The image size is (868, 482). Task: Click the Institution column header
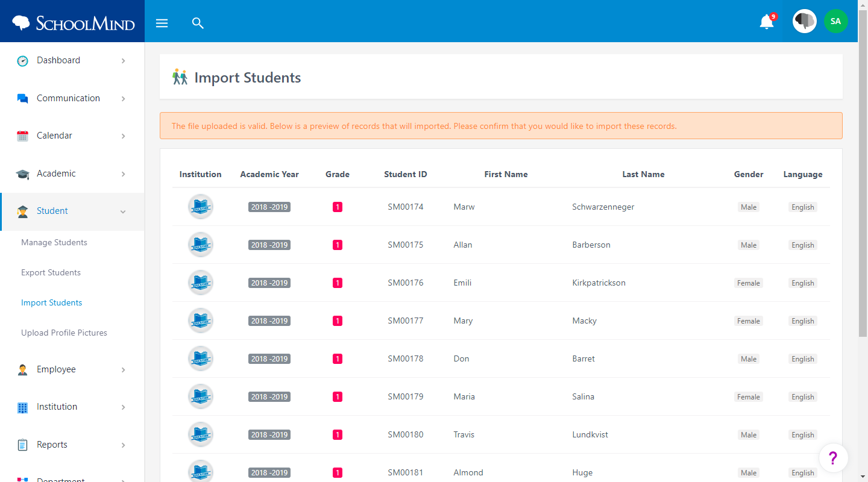(x=200, y=174)
